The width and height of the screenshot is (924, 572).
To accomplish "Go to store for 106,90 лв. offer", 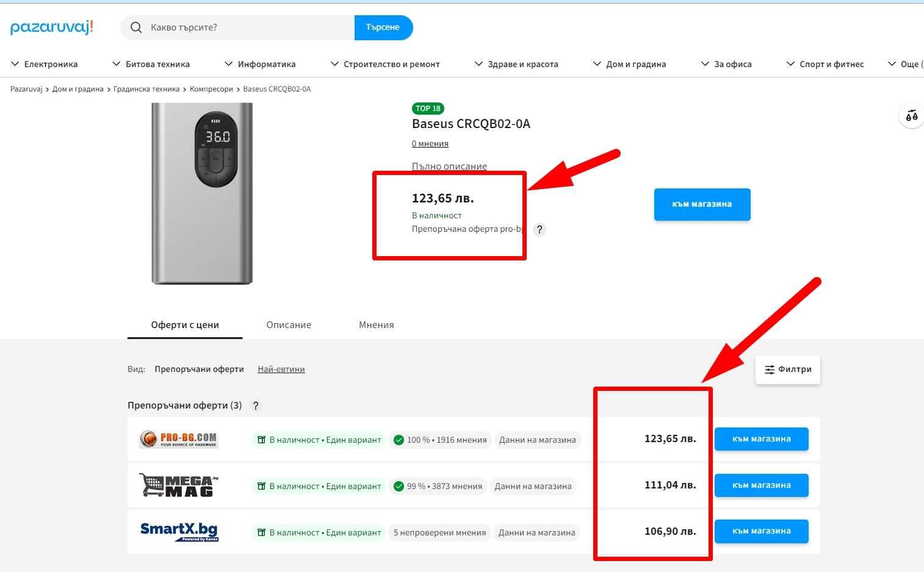I will click(x=761, y=531).
